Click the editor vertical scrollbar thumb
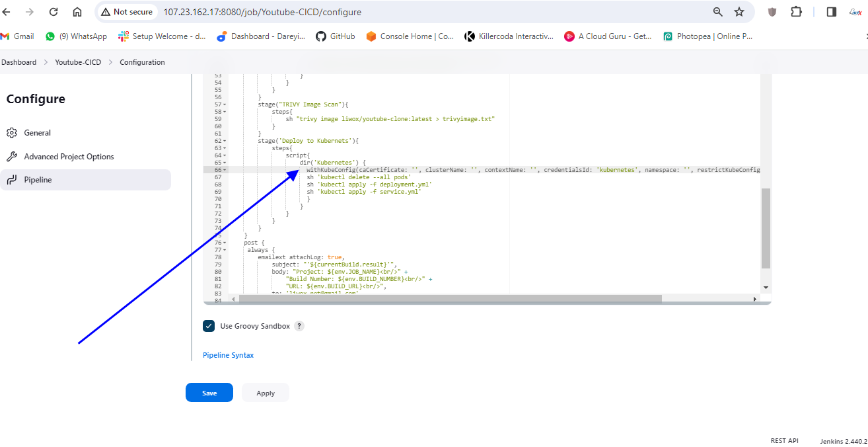 click(x=766, y=228)
